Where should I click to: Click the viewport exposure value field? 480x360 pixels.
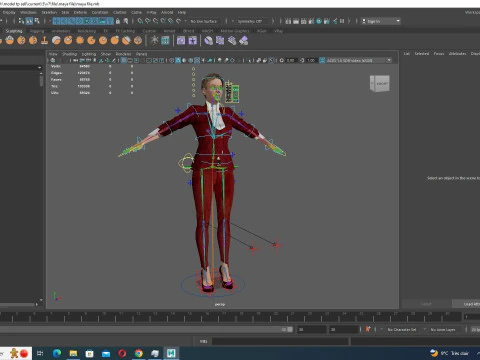[x=291, y=60]
